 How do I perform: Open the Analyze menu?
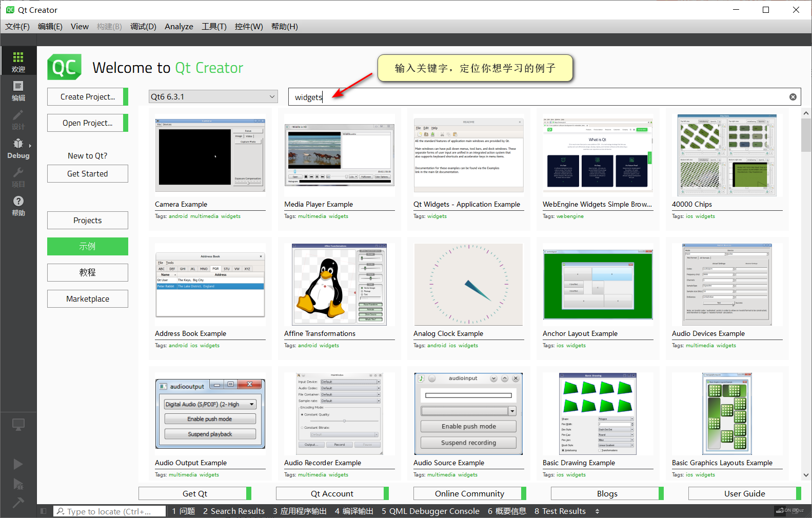pos(179,27)
